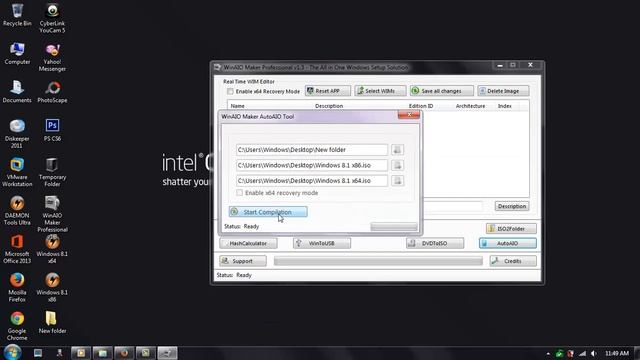Open the ISO2Folder tool
Viewport: 640px width, 360px height.
tap(511, 229)
